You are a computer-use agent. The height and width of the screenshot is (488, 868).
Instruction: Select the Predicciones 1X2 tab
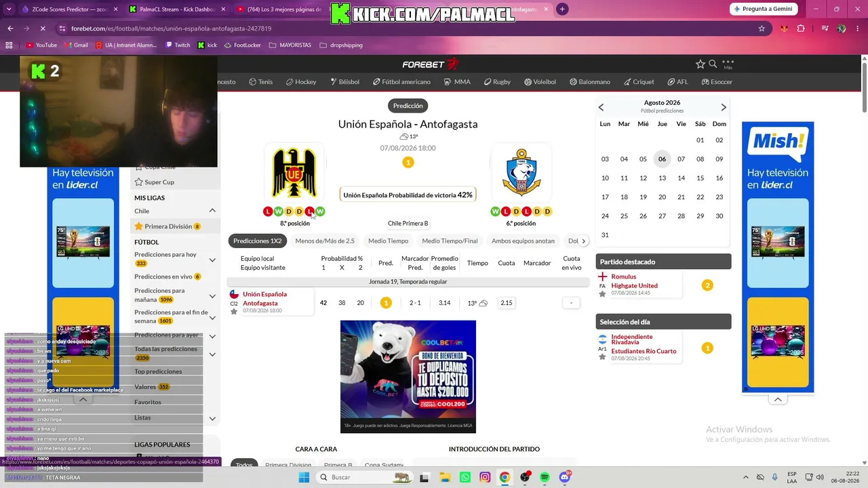[x=257, y=241]
